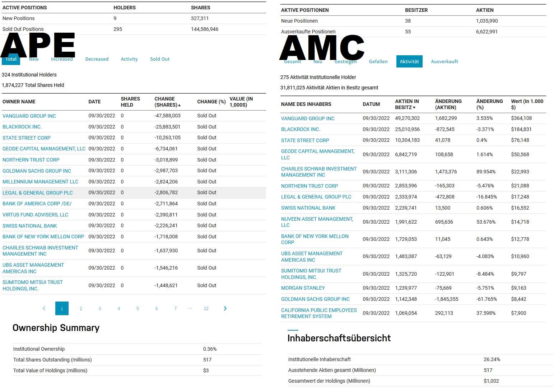Open LEGAL & GENERAL GROUP PLC in APE table
This screenshot has height=392, width=554.
click(x=38, y=193)
